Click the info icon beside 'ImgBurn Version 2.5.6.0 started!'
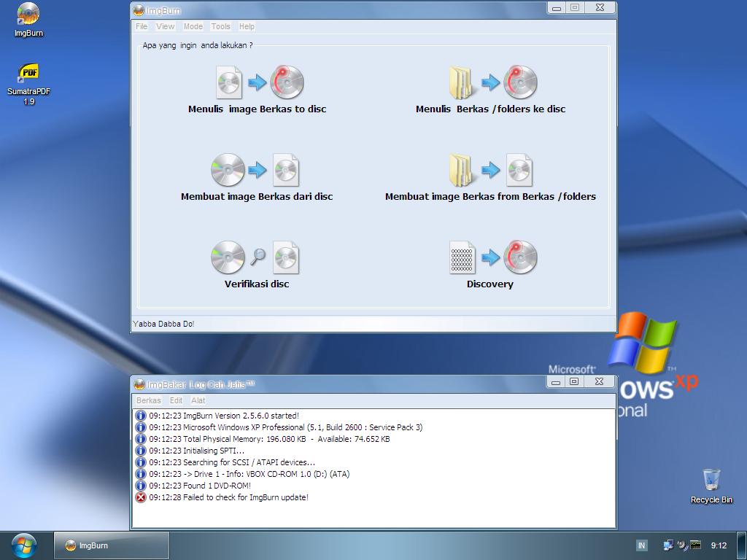The width and height of the screenshot is (747, 560). point(141,416)
